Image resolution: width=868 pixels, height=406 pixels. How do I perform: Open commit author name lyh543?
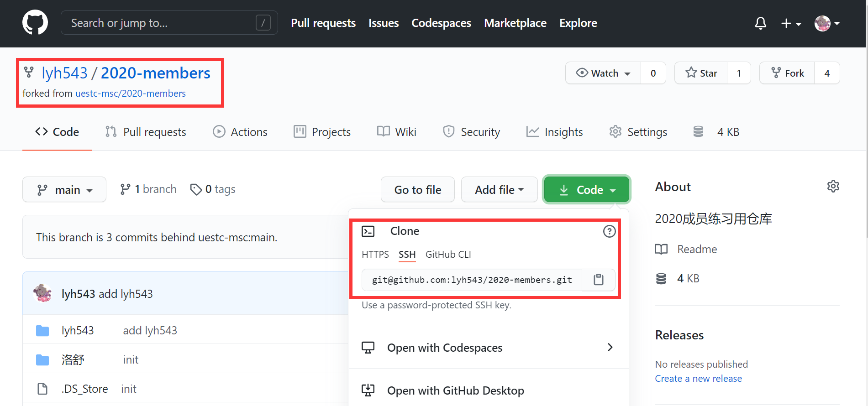click(x=79, y=294)
